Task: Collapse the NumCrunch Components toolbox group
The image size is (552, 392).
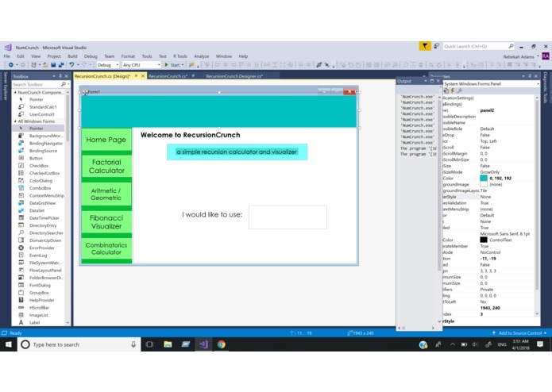Action: (15, 93)
